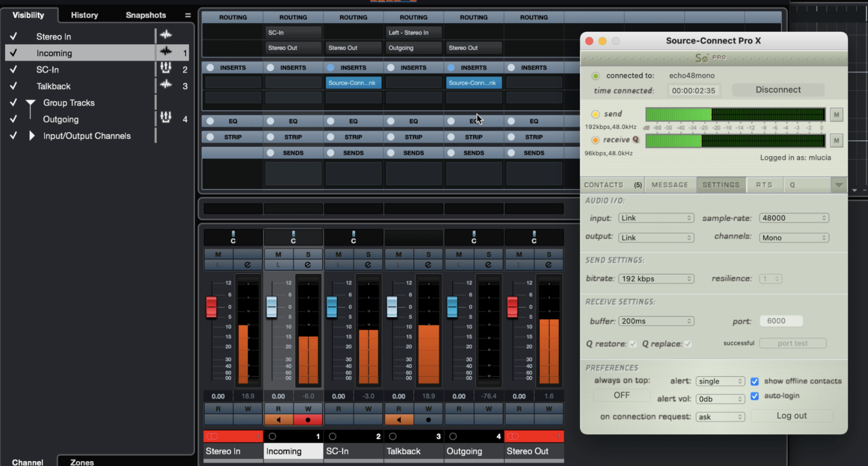Click the receive mute M button in Source-Connect

click(836, 141)
